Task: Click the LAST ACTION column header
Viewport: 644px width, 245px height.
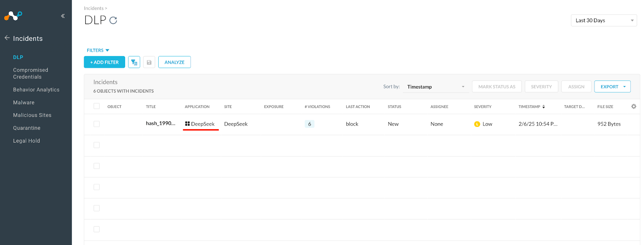Action: pos(358,107)
